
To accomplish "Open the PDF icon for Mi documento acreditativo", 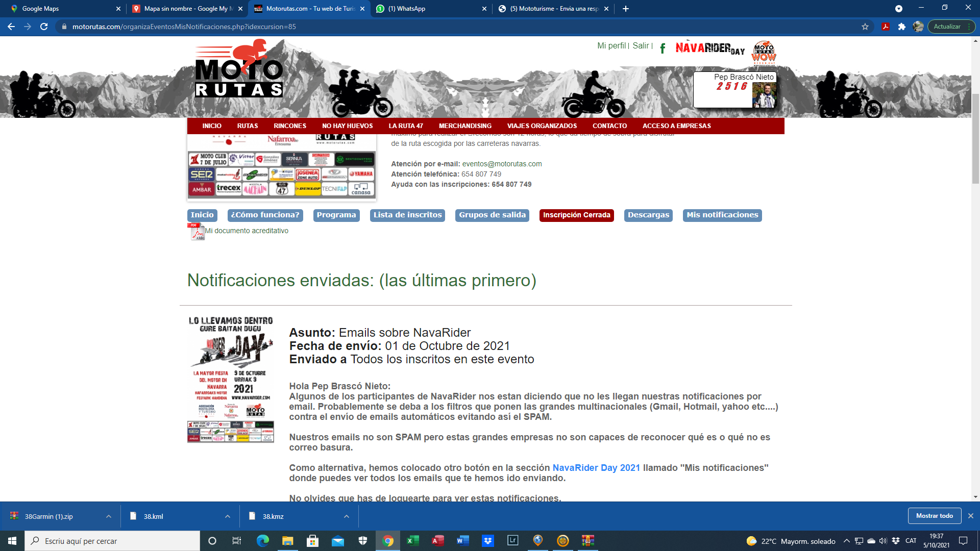I will (197, 232).
